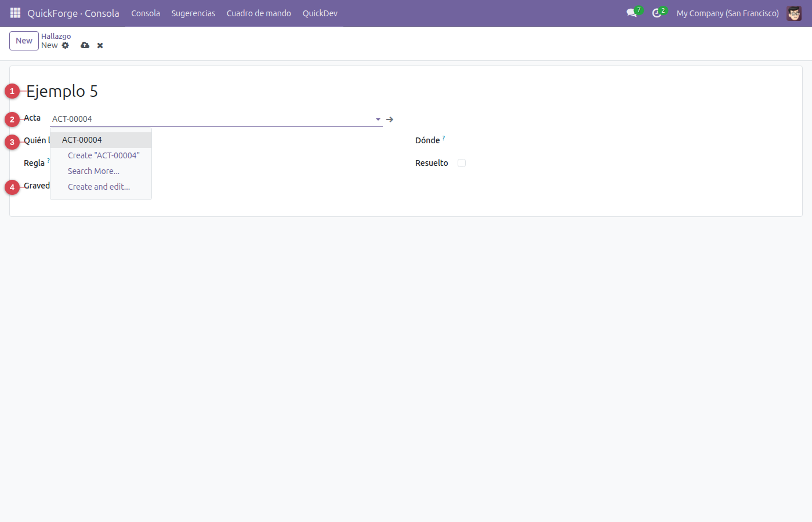Choose Search More... option
Image resolution: width=812 pixels, height=522 pixels.
click(x=101, y=171)
